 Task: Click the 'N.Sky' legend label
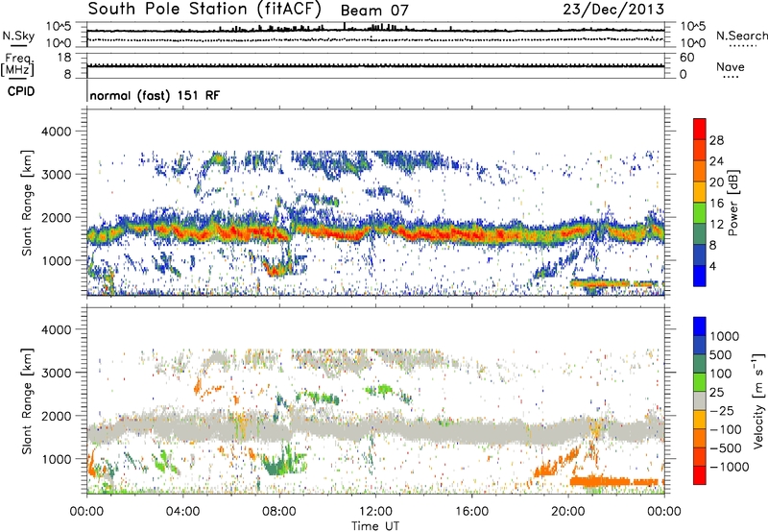[18, 36]
